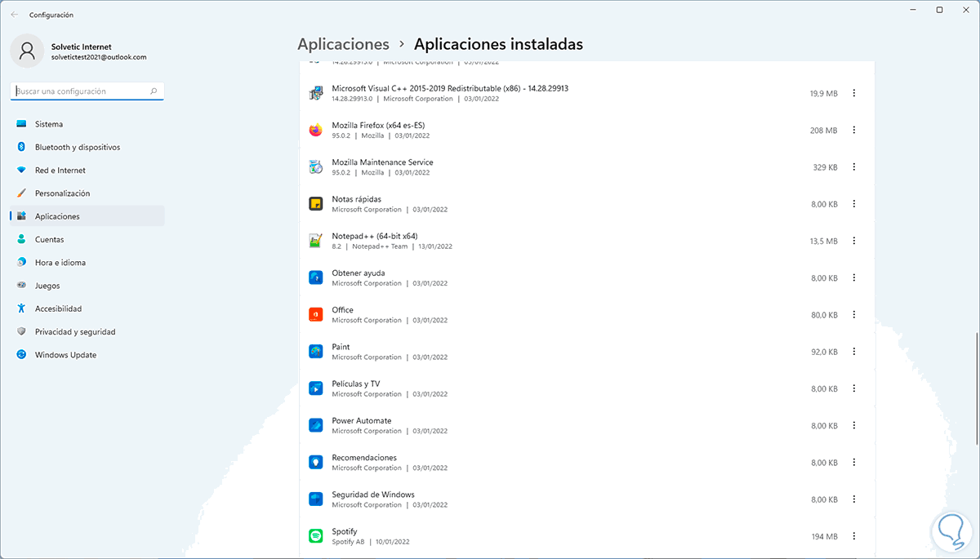
Task: Click the Mozilla Firefox app icon
Action: tap(316, 130)
